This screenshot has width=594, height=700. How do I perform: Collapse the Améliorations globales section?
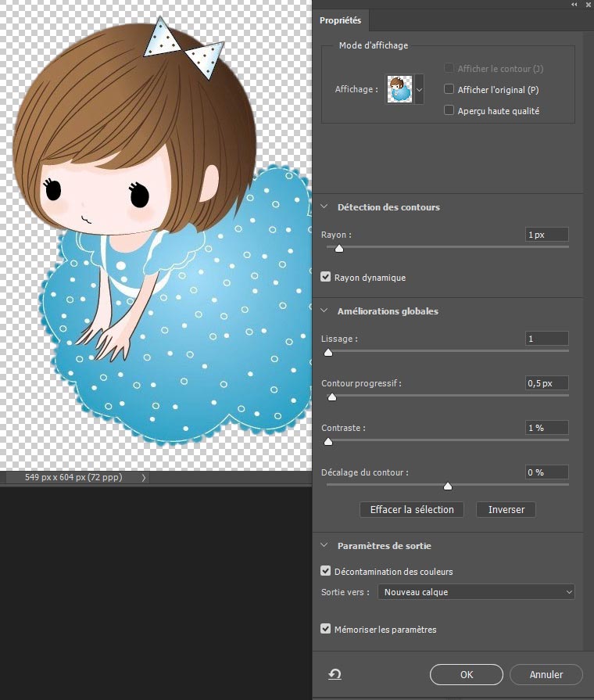325,311
